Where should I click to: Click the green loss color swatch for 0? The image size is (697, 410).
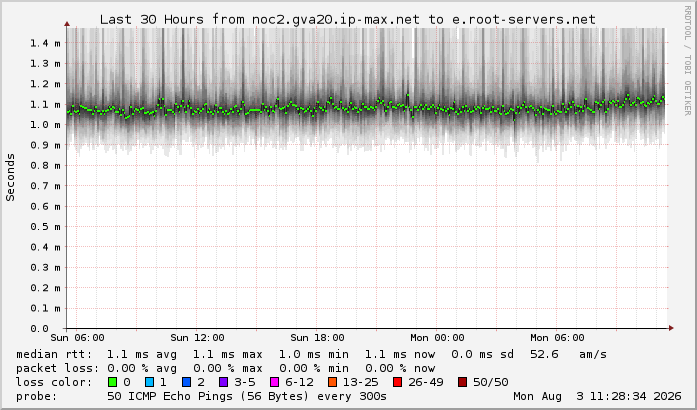pyautogui.click(x=112, y=382)
